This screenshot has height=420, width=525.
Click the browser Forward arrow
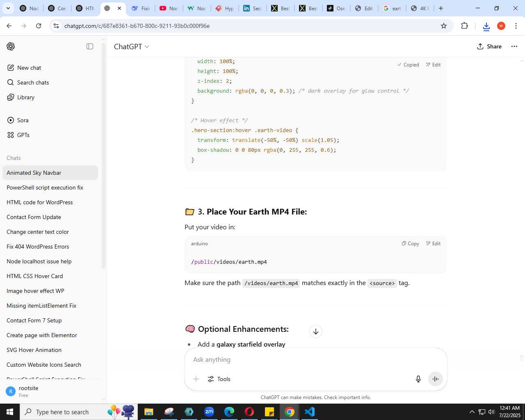24,26
